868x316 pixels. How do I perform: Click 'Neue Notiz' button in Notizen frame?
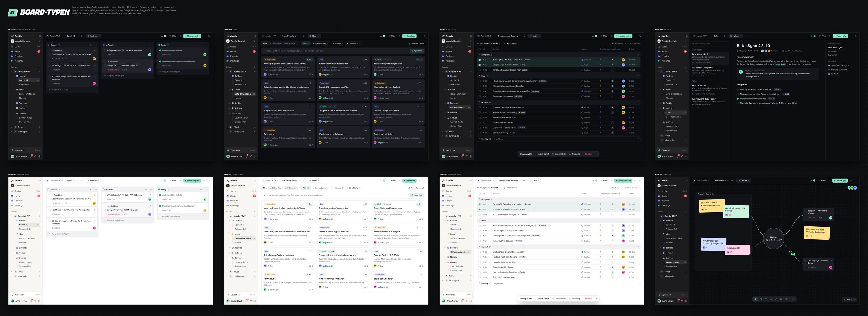[840, 36]
